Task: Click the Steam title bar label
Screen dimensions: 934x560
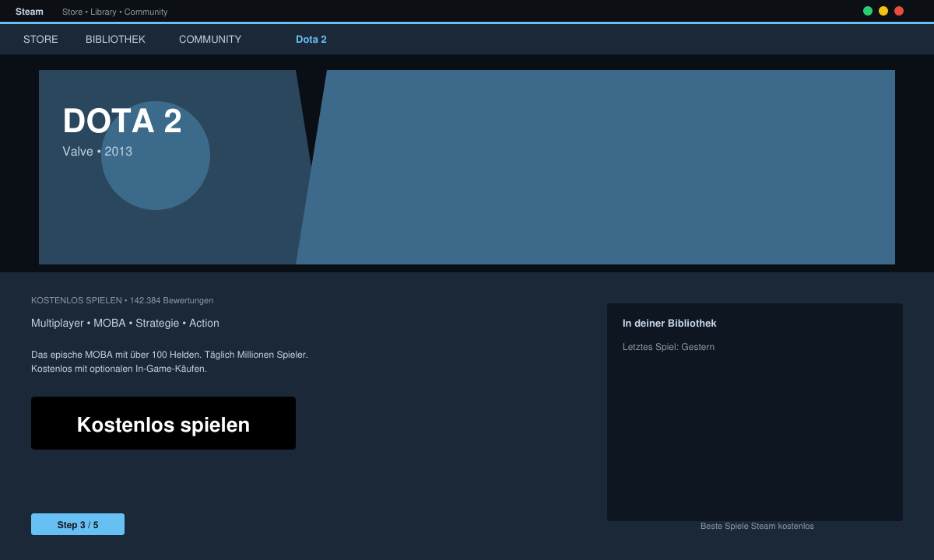Action: point(30,12)
